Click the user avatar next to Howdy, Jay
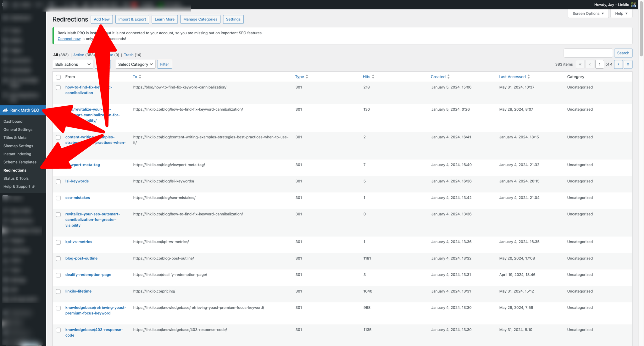 point(633,4)
